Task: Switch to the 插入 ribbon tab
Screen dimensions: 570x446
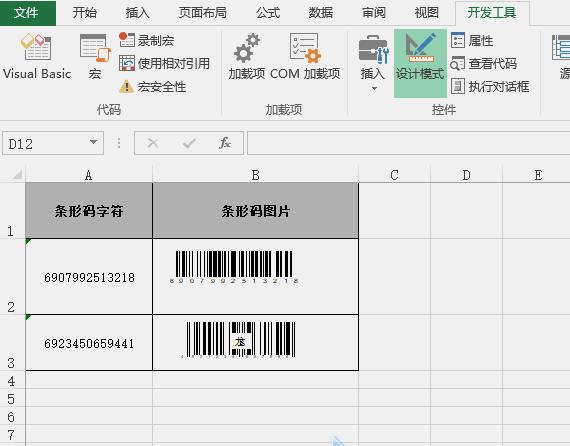Action: [x=137, y=13]
